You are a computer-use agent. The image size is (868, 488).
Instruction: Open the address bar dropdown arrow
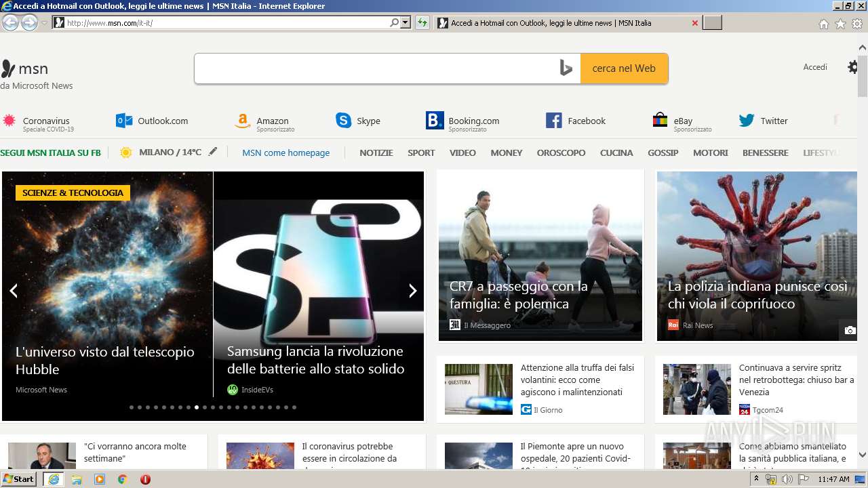[x=406, y=23]
